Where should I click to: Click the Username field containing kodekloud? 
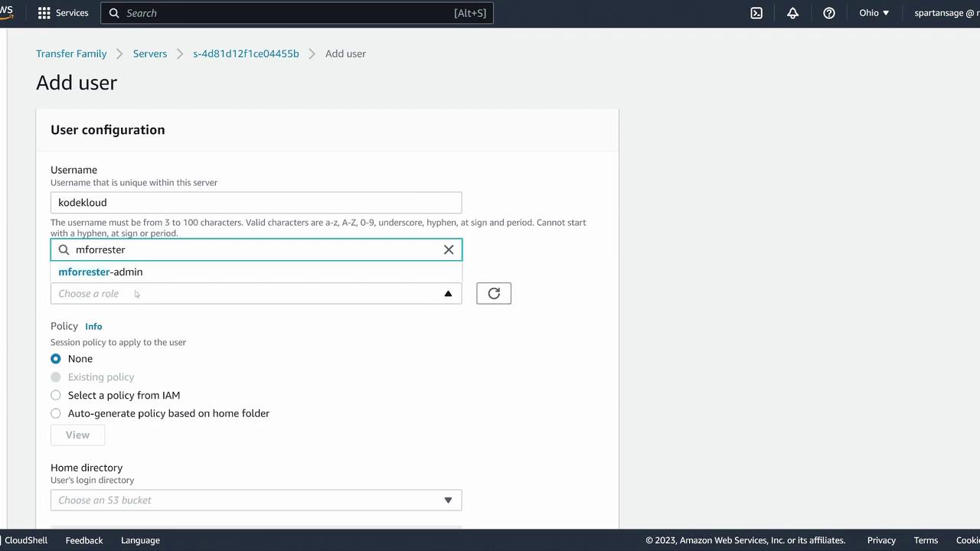[x=256, y=203]
